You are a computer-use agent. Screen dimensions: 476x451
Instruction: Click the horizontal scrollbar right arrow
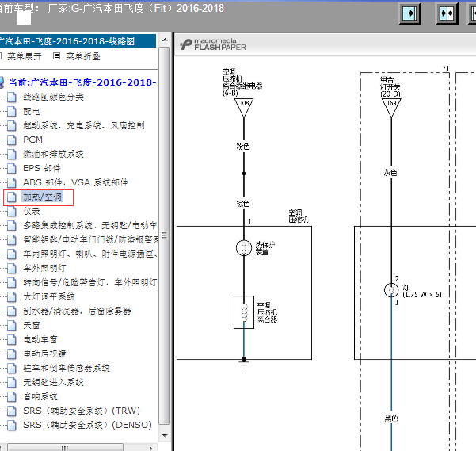tap(150, 448)
